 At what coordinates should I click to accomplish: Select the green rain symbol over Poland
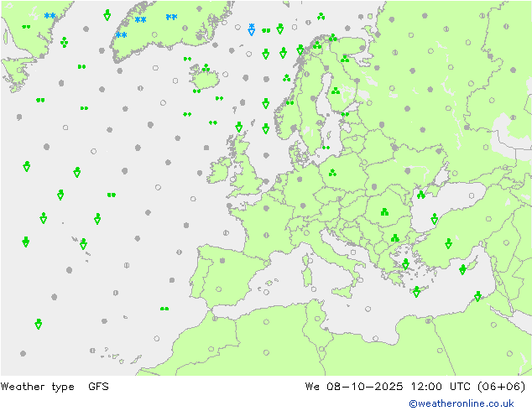click(332, 173)
